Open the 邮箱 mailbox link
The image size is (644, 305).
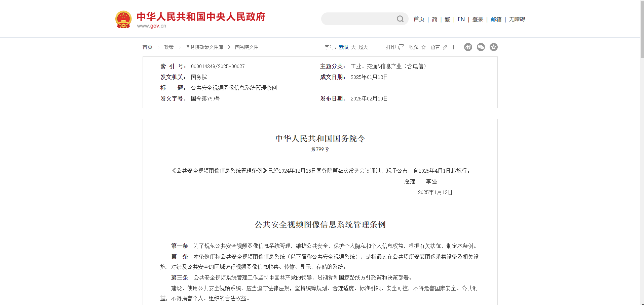[496, 19]
